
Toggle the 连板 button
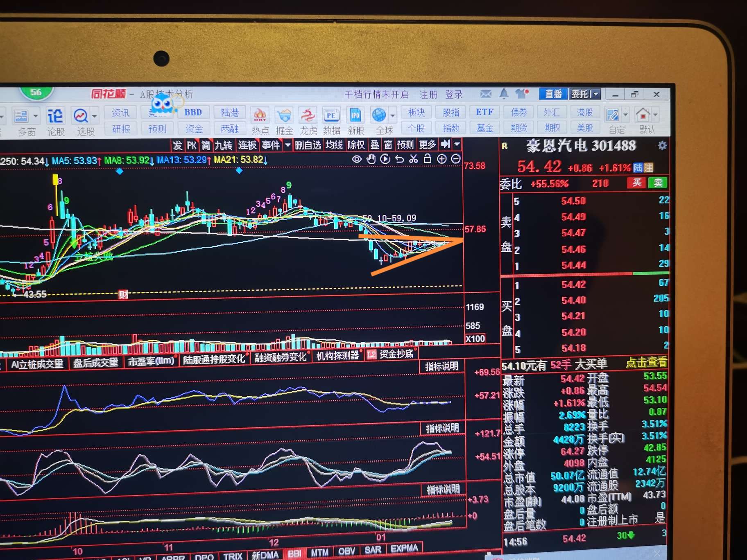pos(247,145)
